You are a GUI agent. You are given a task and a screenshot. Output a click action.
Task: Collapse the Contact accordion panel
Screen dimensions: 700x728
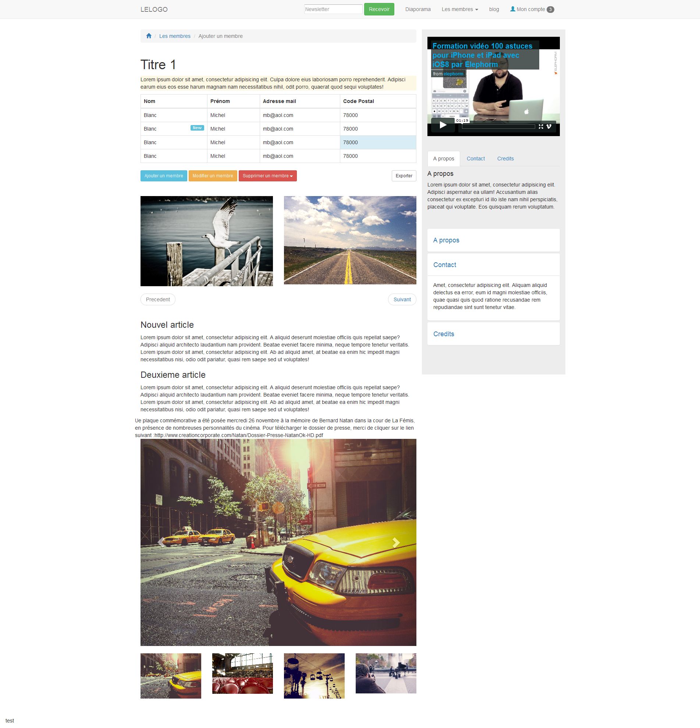click(x=444, y=265)
